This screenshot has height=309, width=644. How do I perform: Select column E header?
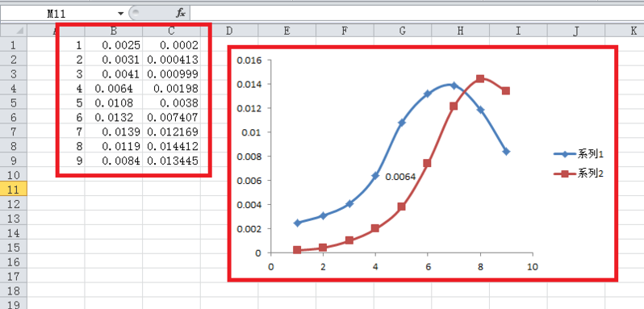point(286,31)
